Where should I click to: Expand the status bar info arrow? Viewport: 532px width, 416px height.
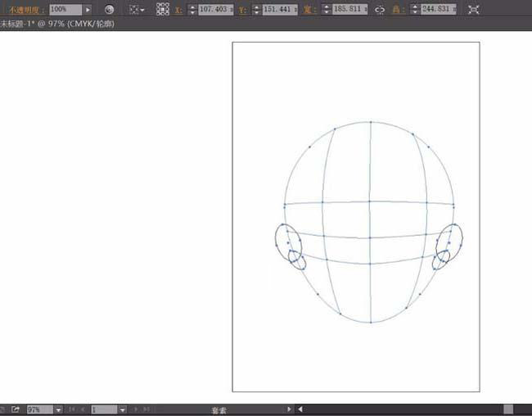click(x=289, y=409)
